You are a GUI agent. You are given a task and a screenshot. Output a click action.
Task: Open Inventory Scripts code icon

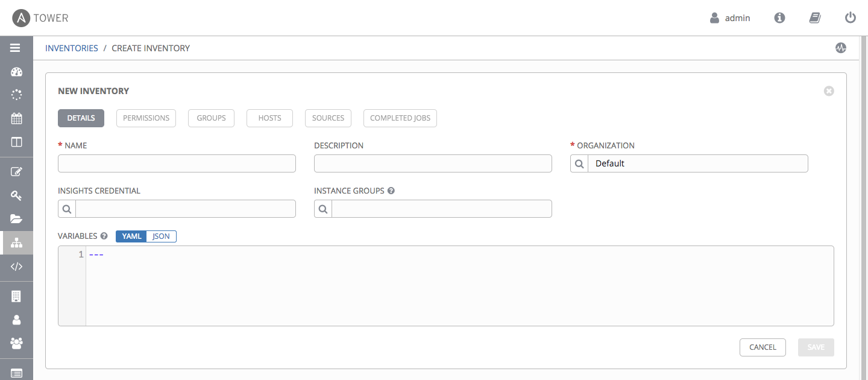(16, 266)
